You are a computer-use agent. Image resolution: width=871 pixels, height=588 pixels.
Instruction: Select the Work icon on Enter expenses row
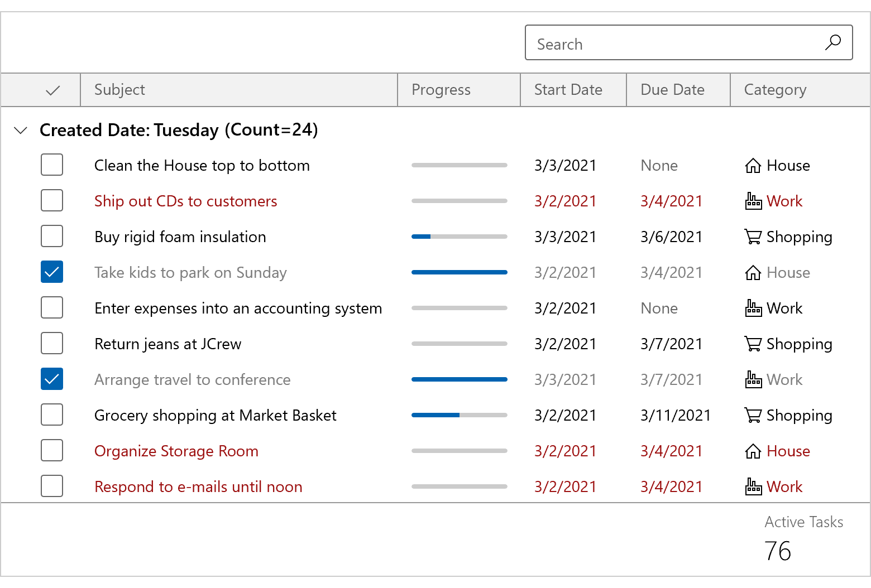click(x=753, y=308)
